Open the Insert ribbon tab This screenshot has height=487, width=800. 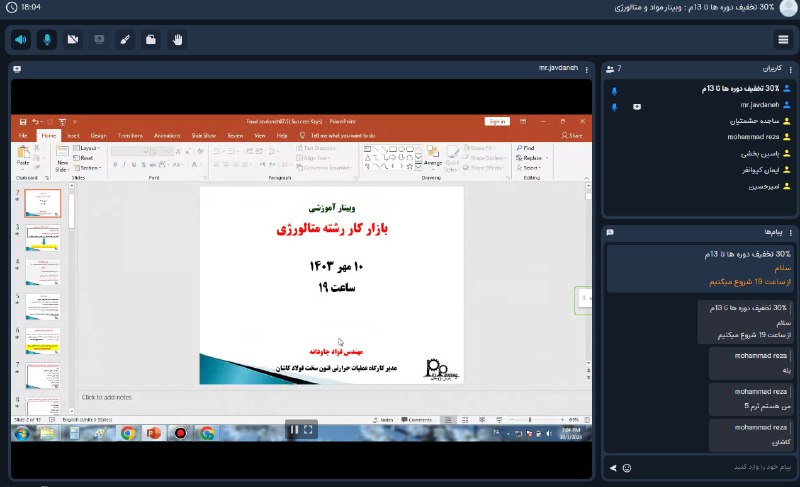click(73, 136)
